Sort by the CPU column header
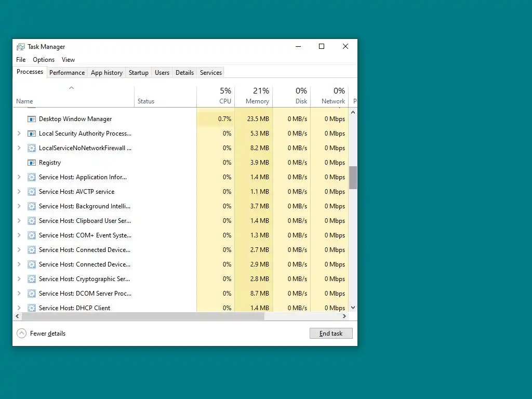 coord(216,97)
